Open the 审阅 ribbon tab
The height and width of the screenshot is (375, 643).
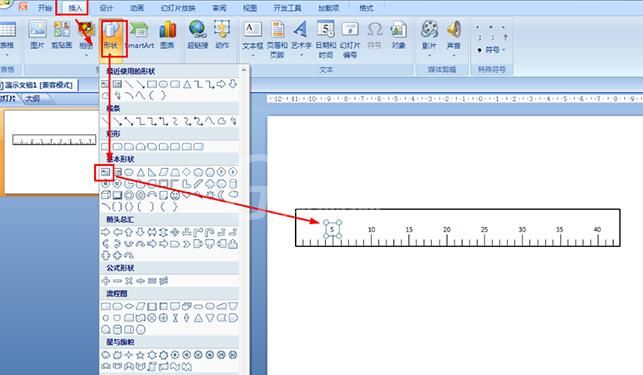click(219, 7)
